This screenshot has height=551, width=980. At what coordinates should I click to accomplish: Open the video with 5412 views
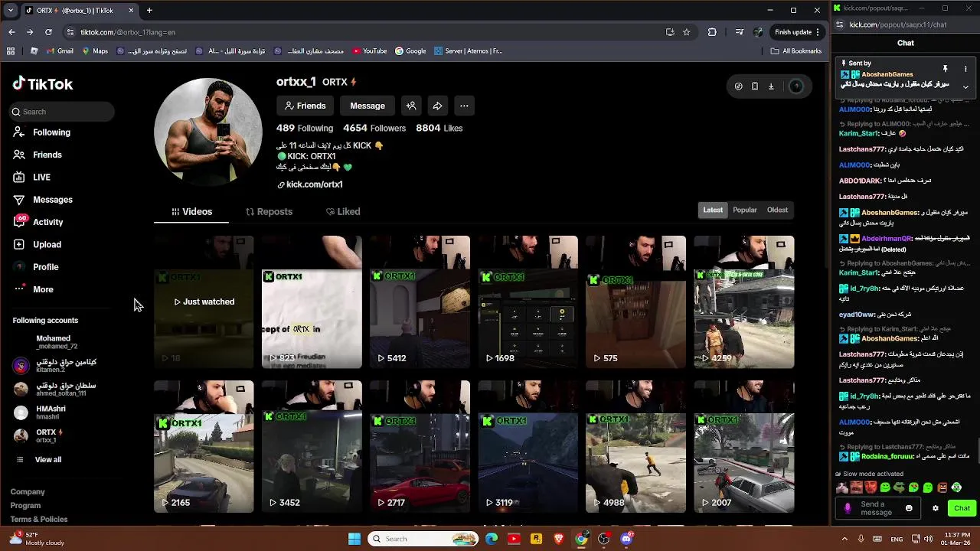(x=420, y=302)
